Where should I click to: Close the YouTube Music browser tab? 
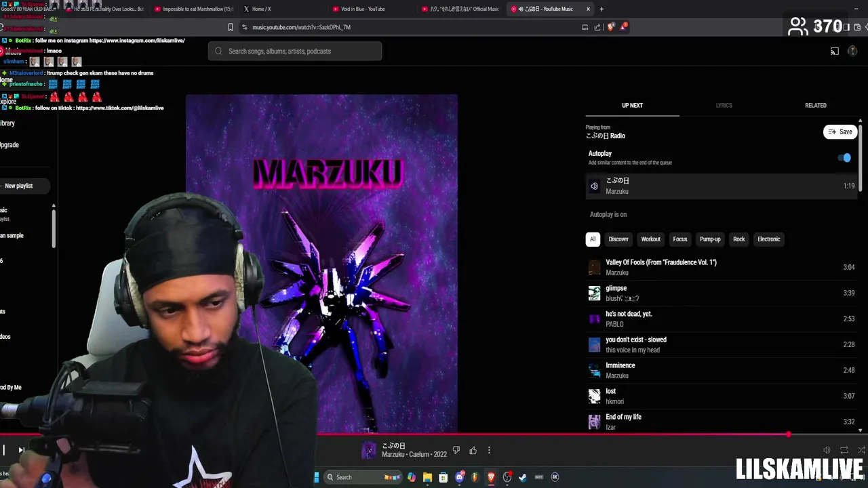588,9
